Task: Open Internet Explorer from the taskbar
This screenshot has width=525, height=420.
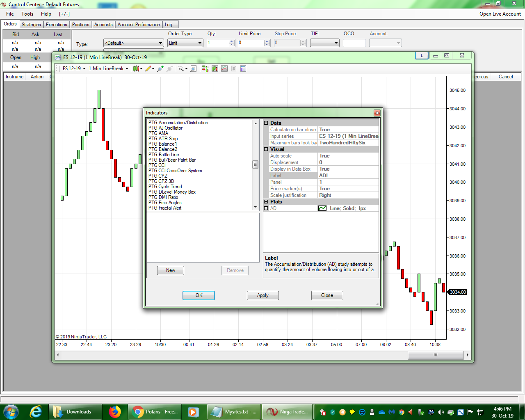Action: (36, 412)
